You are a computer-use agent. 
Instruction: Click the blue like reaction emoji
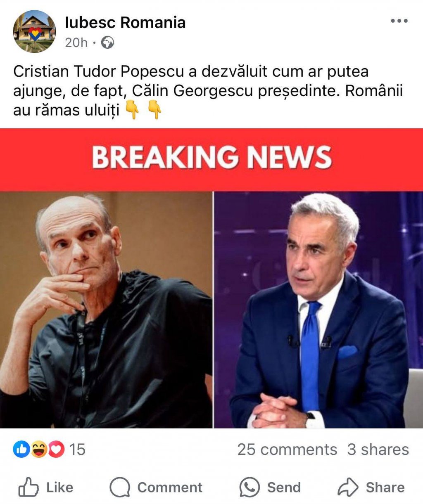[x=21, y=449]
